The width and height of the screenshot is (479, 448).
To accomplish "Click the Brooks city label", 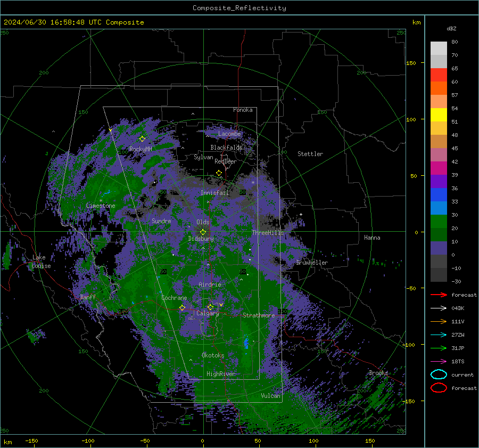I will pyautogui.click(x=378, y=373).
